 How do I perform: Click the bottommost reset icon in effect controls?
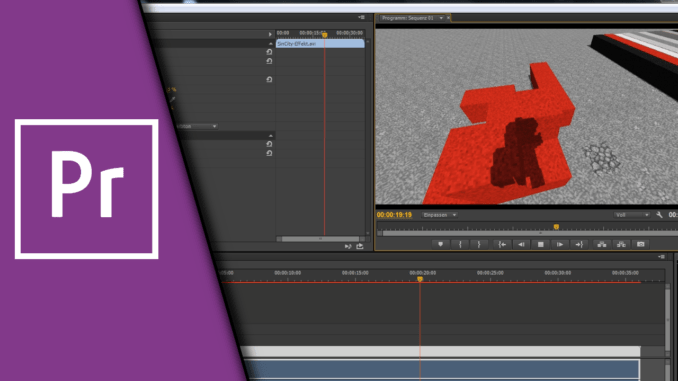(x=269, y=153)
